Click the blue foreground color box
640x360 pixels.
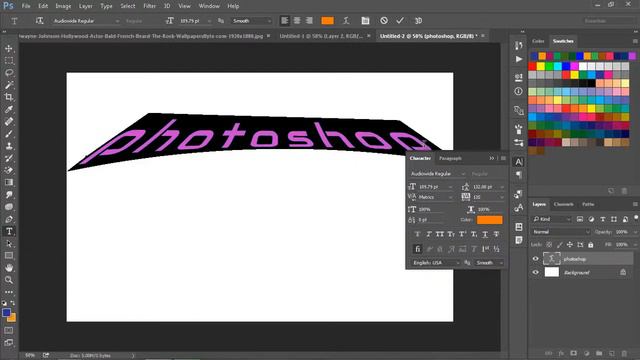tap(6, 313)
